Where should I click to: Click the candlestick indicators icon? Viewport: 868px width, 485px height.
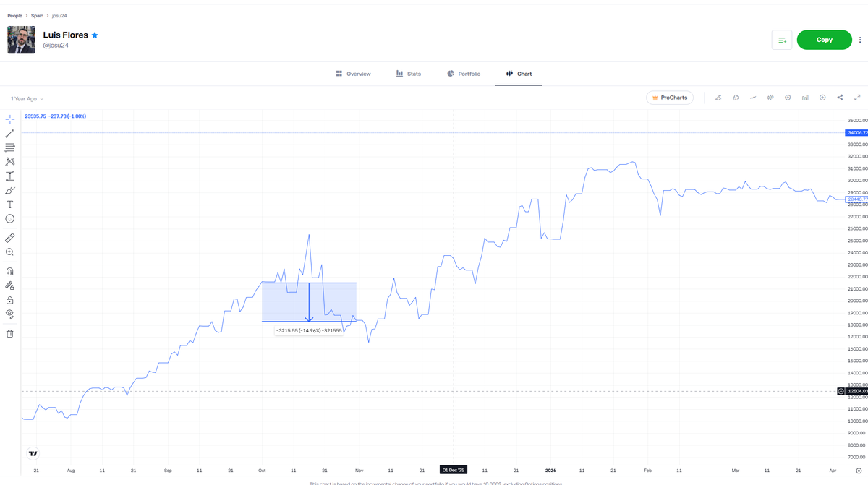pyautogui.click(x=770, y=98)
